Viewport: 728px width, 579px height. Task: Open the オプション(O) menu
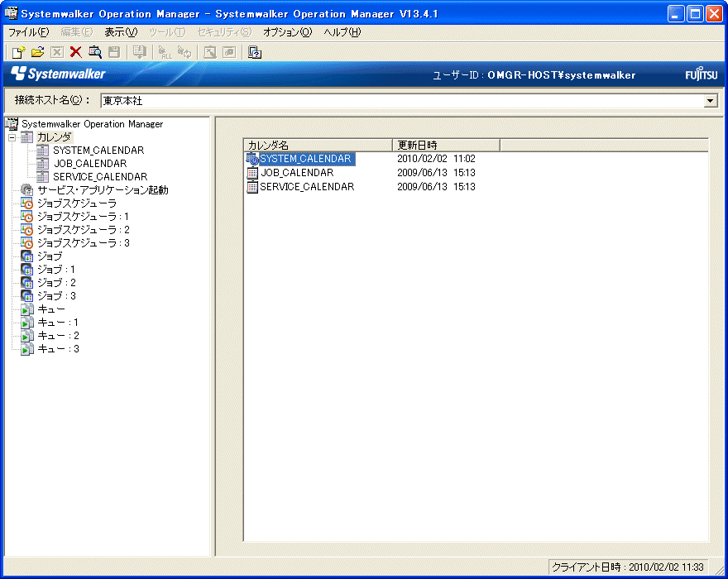[287, 32]
